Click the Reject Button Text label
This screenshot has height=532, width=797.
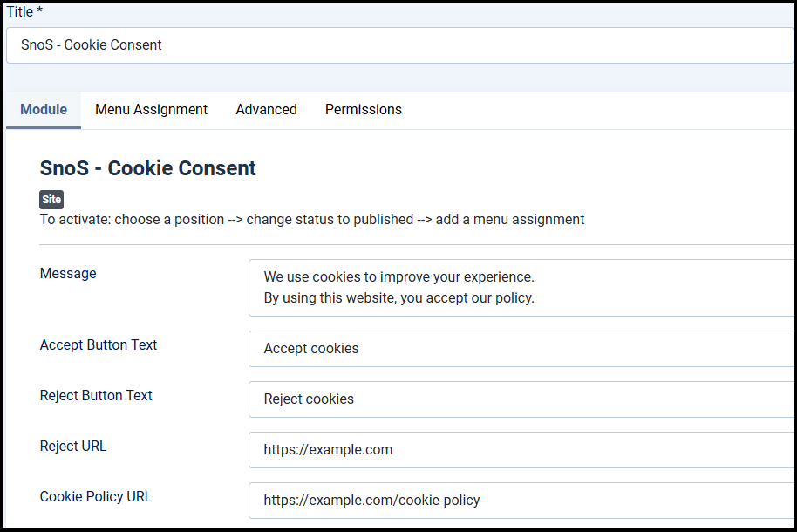[x=96, y=396]
